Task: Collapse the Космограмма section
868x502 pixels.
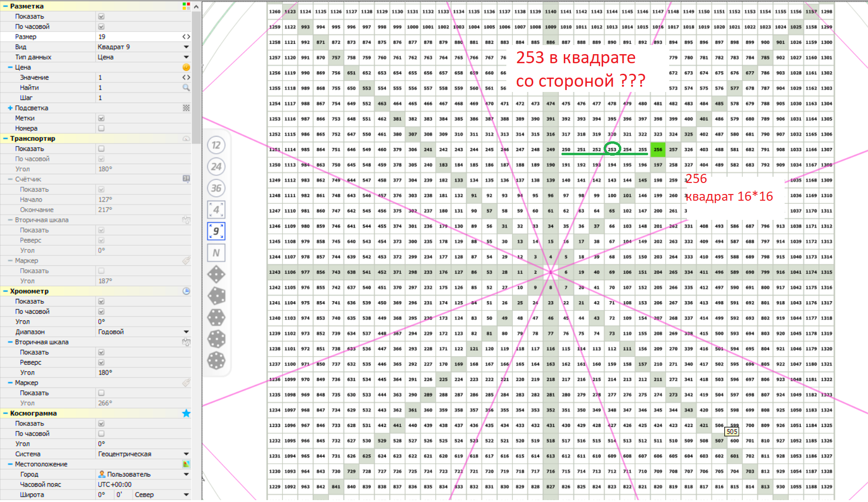Action: [5, 413]
